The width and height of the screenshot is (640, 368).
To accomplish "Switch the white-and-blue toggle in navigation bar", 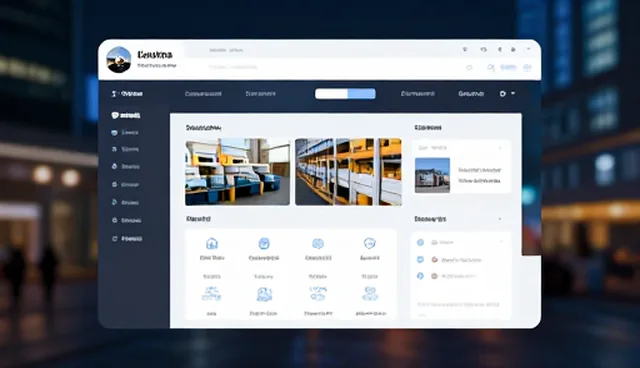I will [345, 94].
